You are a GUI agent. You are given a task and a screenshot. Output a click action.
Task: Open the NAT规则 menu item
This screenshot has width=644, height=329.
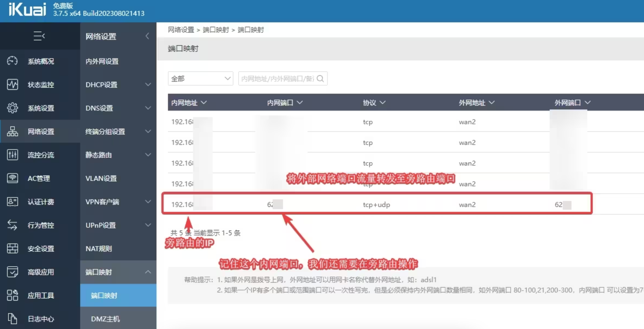click(x=99, y=248)
